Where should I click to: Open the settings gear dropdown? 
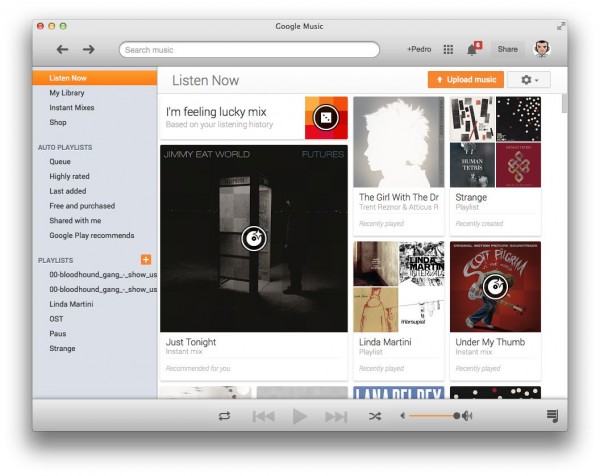pos(529,80)
